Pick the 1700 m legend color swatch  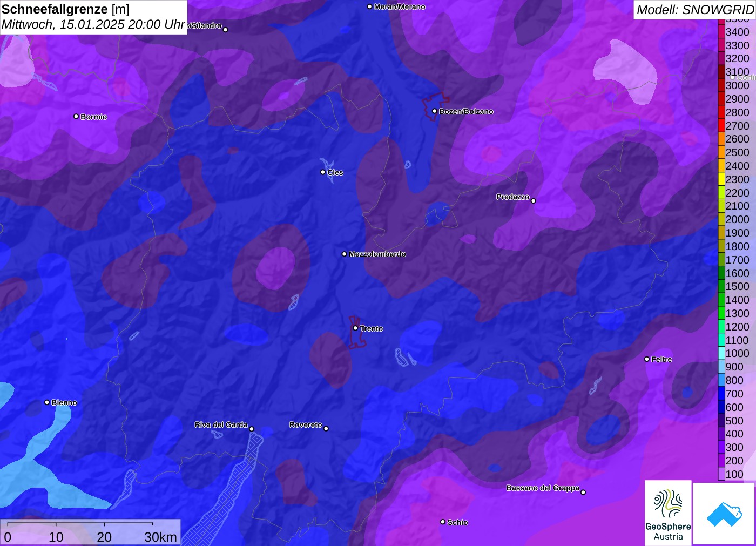point(721,260)
